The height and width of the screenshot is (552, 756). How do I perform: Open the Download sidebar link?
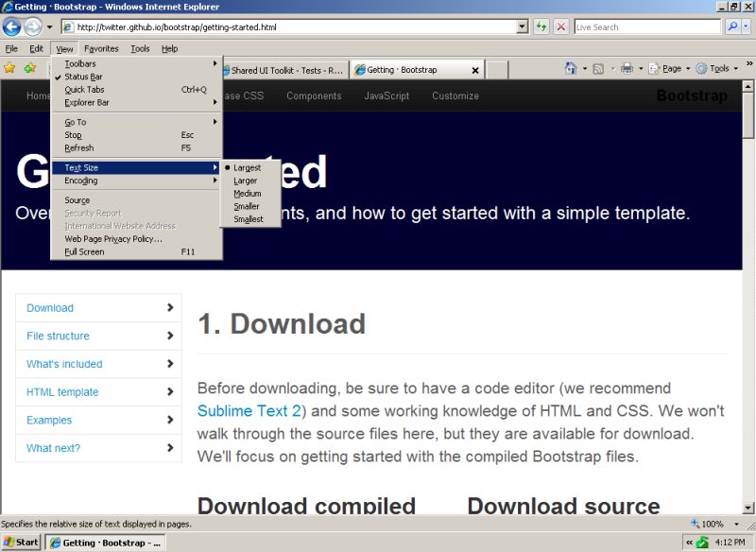pyautogui.click(x=98, y=308)
